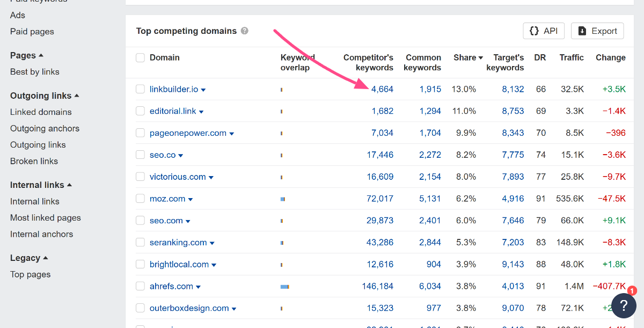Check the victorious.com row checkbox
The height and width of the screenshot is (328, 644).
[x=140, y=177]
